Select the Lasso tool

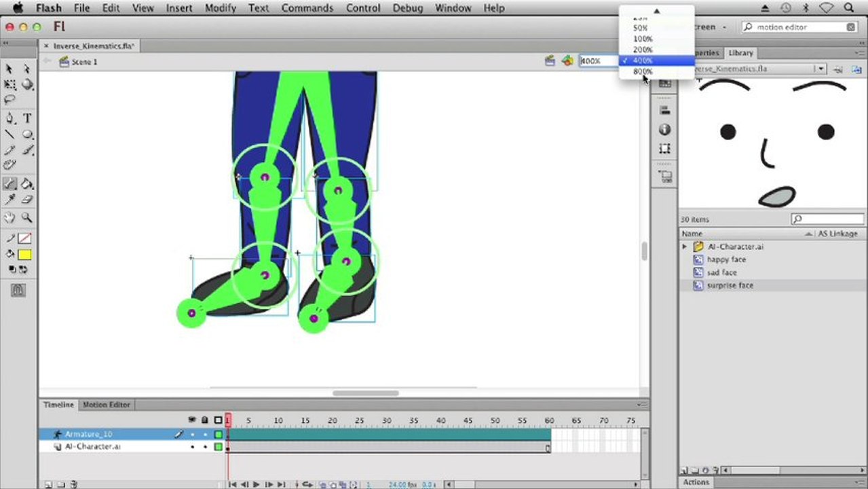click(x=10, y=100)
